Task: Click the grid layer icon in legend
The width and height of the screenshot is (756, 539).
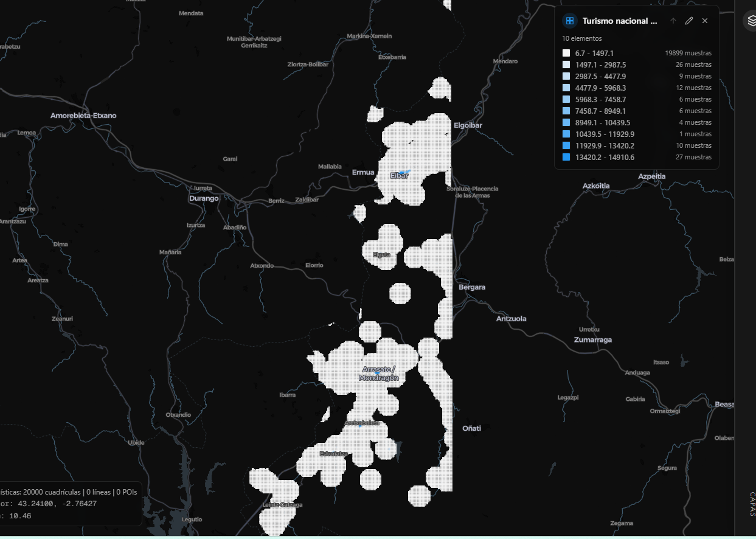Action: tap(570, 21)
